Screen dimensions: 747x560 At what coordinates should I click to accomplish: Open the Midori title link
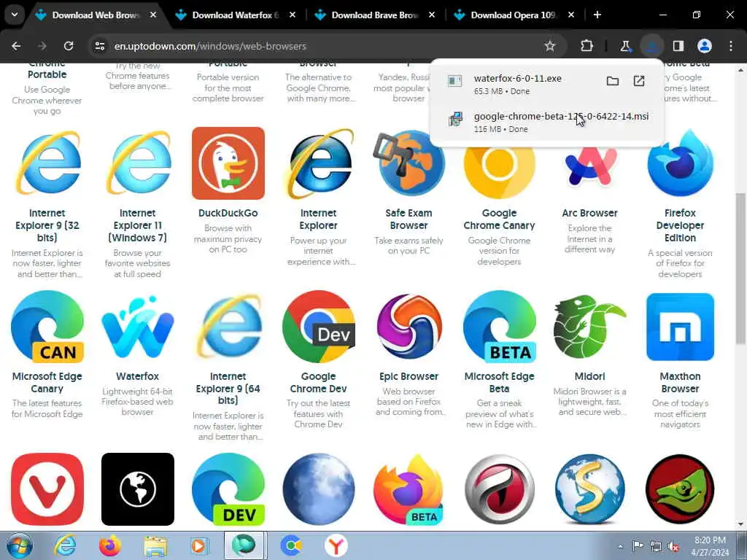point(589,376)
